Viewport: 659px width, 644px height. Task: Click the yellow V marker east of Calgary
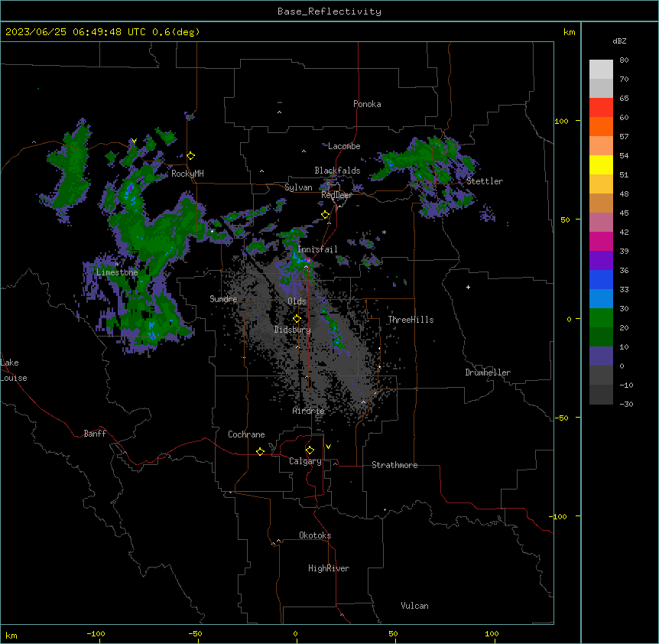(328, 447)
